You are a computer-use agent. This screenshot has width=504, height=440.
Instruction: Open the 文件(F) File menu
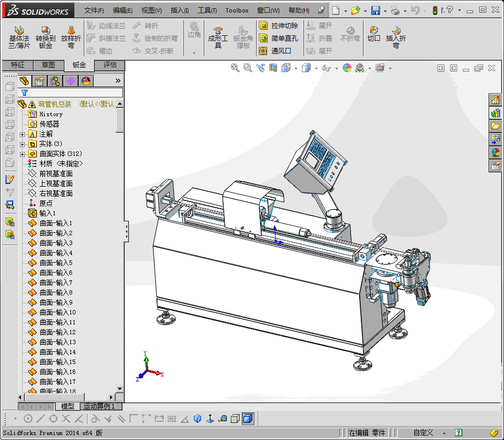coord(94,10)
